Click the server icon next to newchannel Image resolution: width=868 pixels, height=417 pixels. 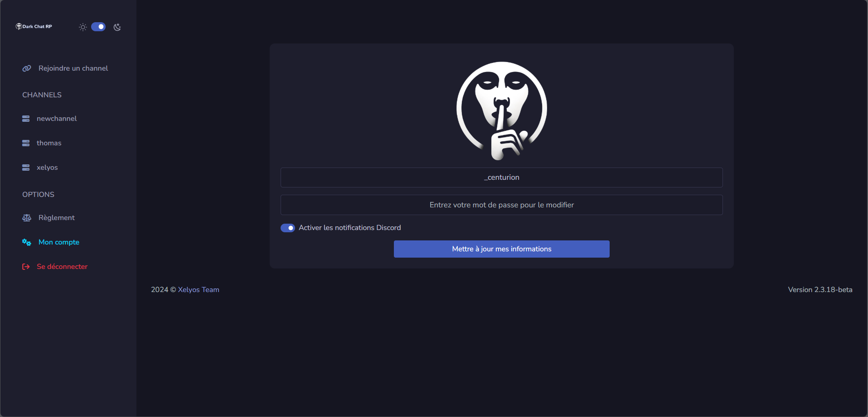coord(26,119)
